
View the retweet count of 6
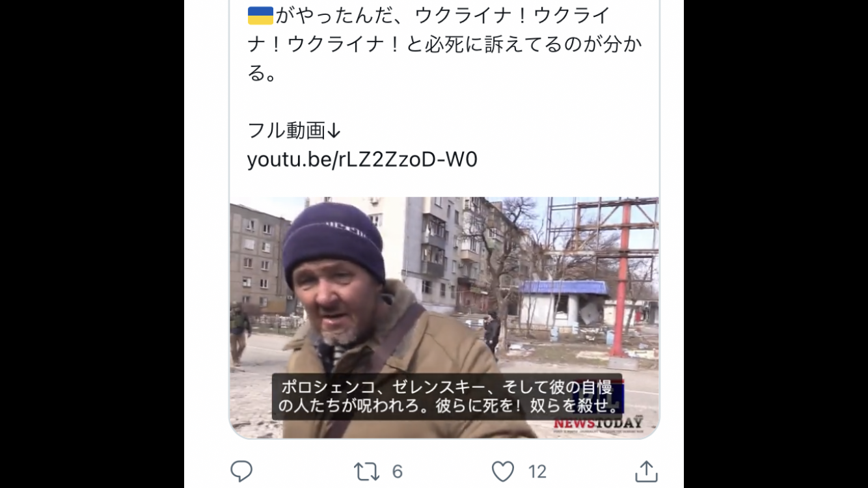(397, 471)
